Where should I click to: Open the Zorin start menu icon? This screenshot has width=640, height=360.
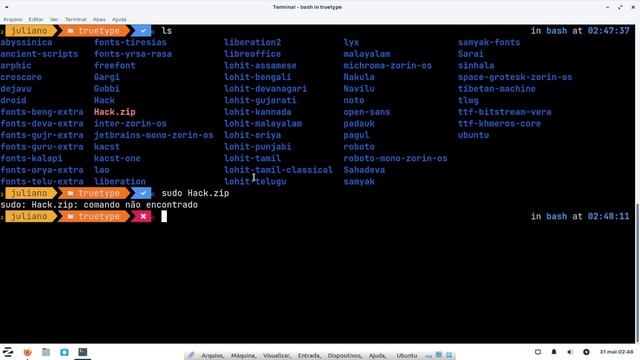click(x=8, y=352)
